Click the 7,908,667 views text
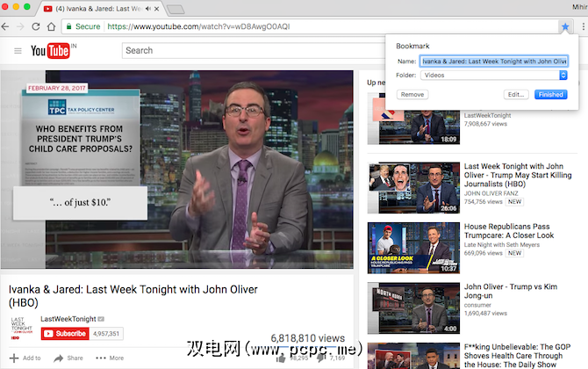588x369 pixels. tap(485, 124)
